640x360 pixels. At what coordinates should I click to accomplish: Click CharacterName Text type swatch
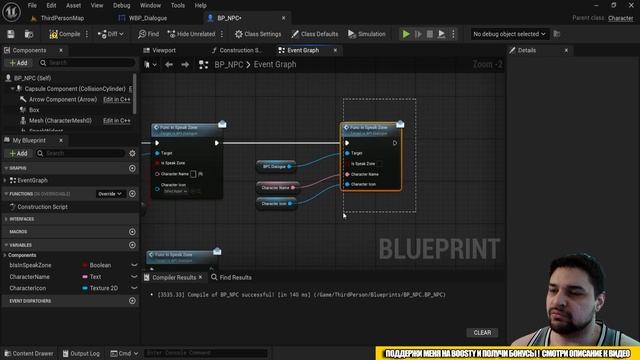85,277
